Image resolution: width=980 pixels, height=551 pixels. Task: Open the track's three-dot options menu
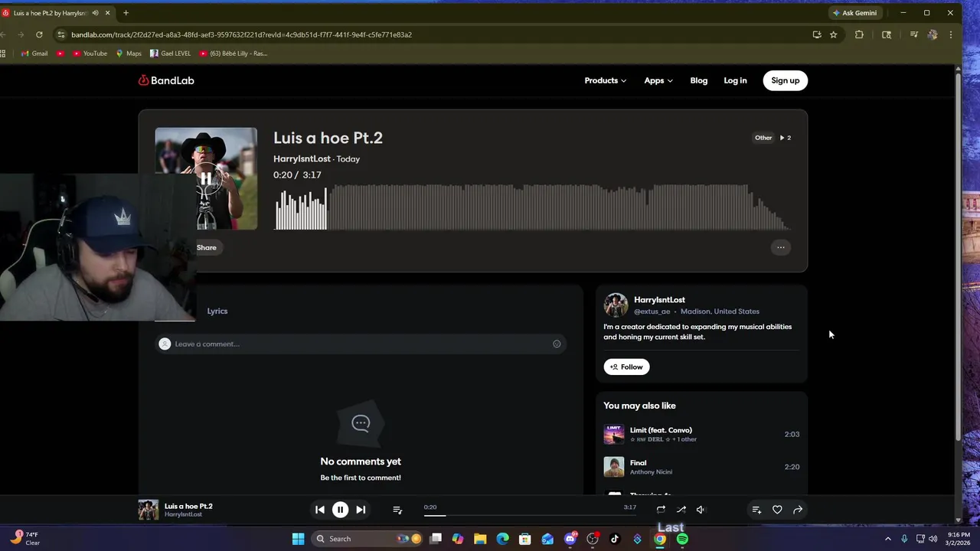click(x=780, y=247)
